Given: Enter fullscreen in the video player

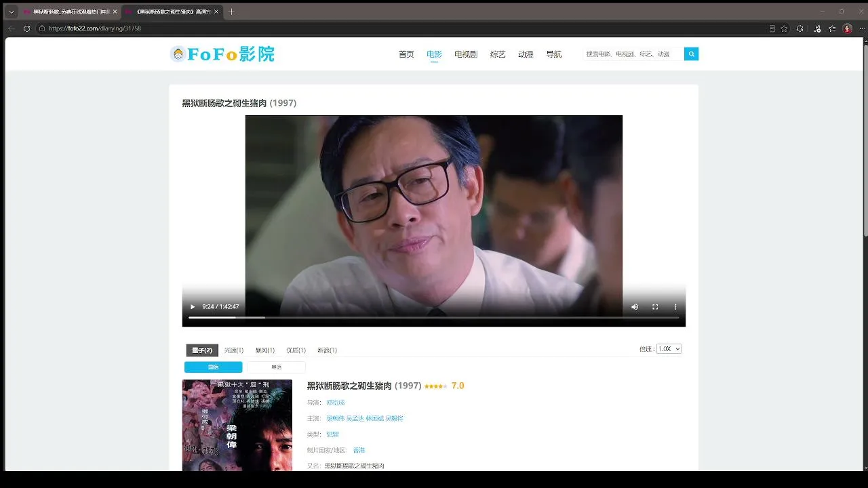Looking at the screenshot, I should pyautogui.click(x=655, y=307).
